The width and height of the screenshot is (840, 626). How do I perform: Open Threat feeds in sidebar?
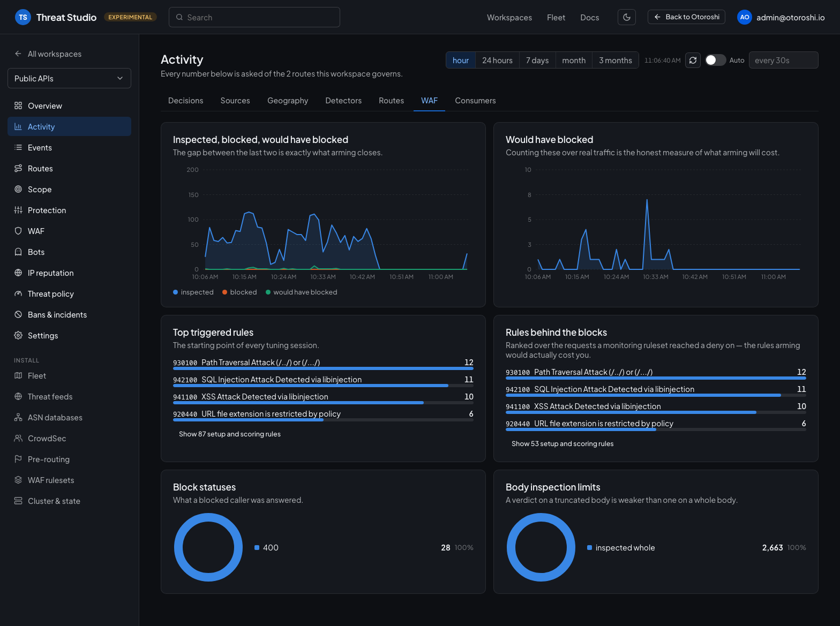[x=69, y=396]
